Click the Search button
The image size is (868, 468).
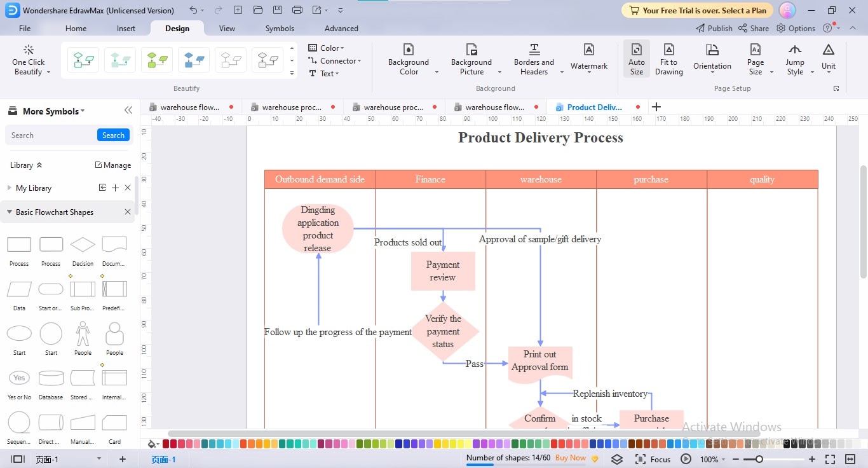coord(113,135)
